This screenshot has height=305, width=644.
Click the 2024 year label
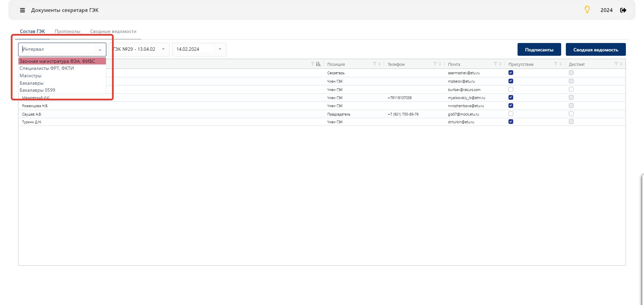[606, 10]
